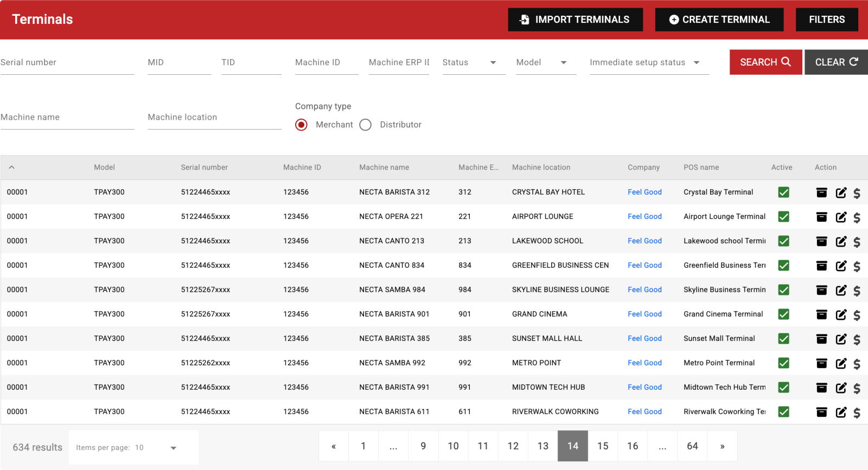
Task: Go to previous page with « arrow
Action: [x=334, y=446]
